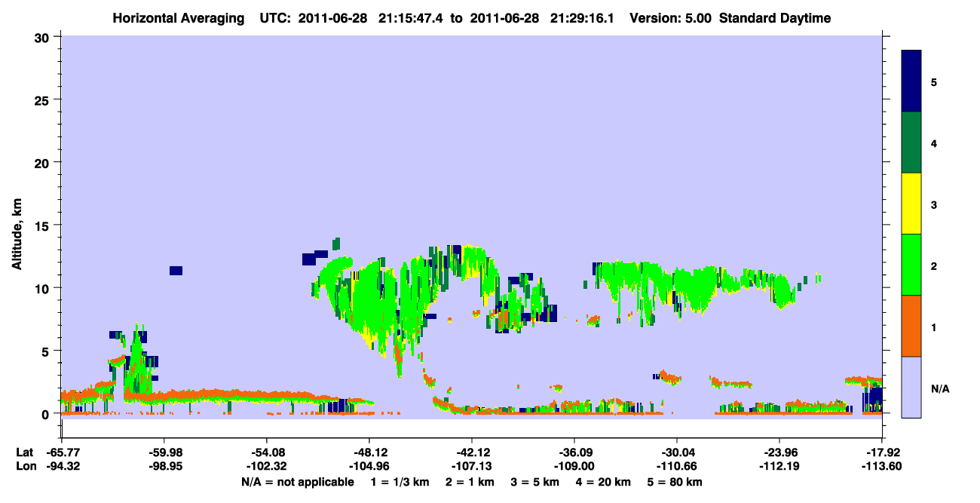Screen dimensions: 980x503
Task: Click the longitude value -113.60
Action: [x=882, y=467]
